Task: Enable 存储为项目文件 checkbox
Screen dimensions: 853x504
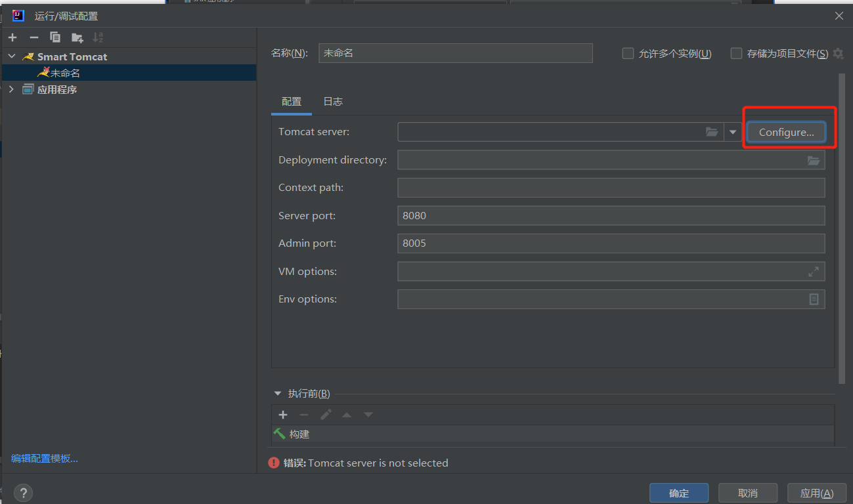Action: [736, 54]
